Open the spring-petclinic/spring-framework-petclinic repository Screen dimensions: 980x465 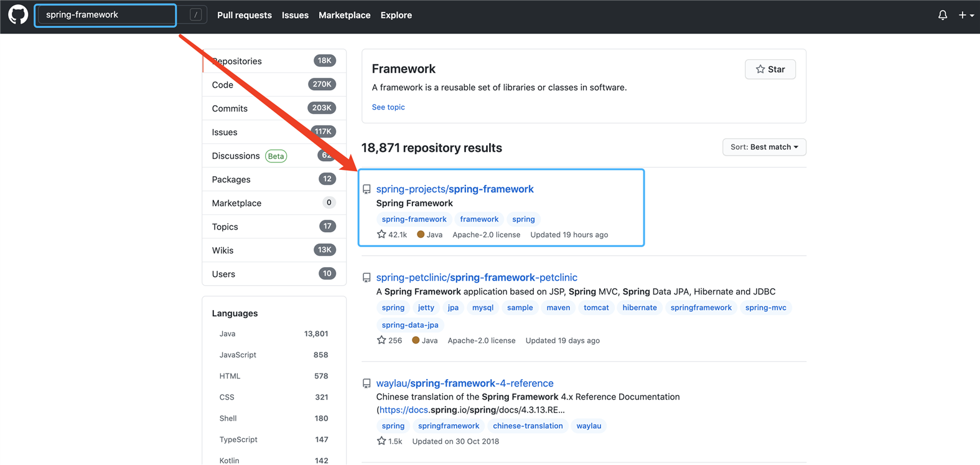(477, 278)
